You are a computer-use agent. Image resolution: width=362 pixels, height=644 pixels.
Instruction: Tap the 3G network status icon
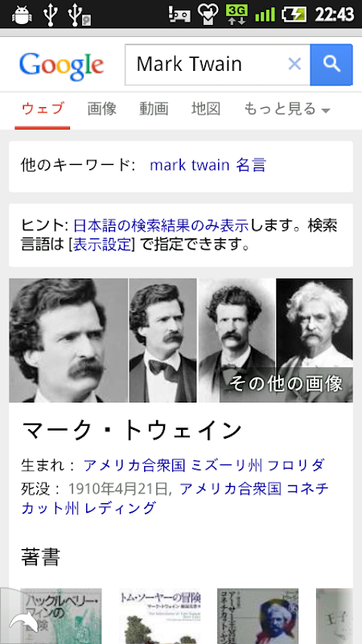(237, 14)
